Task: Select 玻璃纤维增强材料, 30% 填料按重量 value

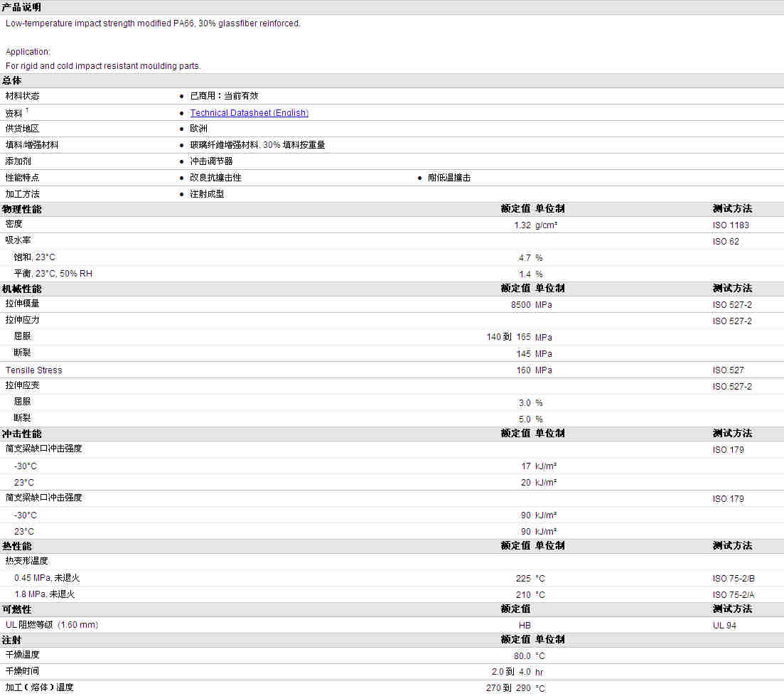Action: point(257,145)
